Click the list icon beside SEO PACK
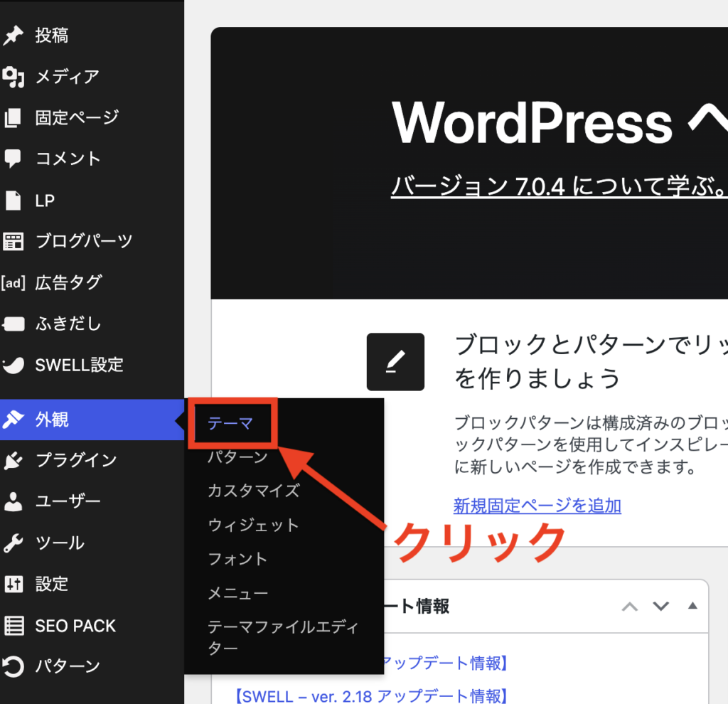 (14, 626)
